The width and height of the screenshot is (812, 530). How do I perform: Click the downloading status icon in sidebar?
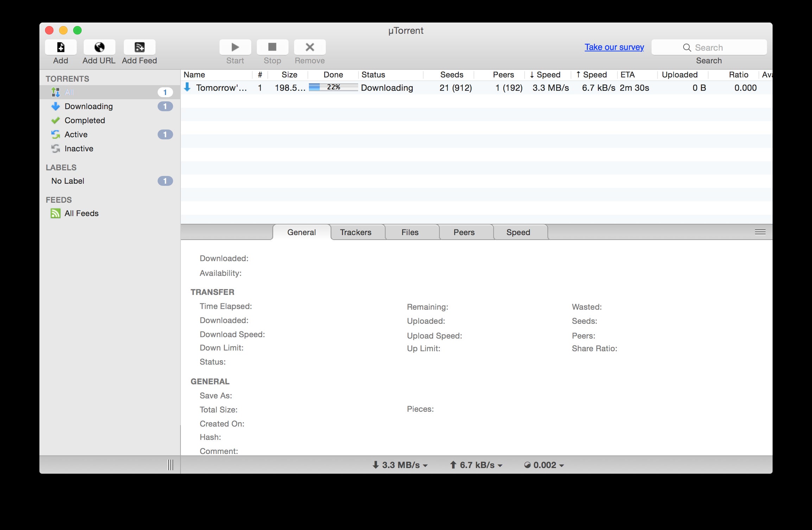coord(56,106)
